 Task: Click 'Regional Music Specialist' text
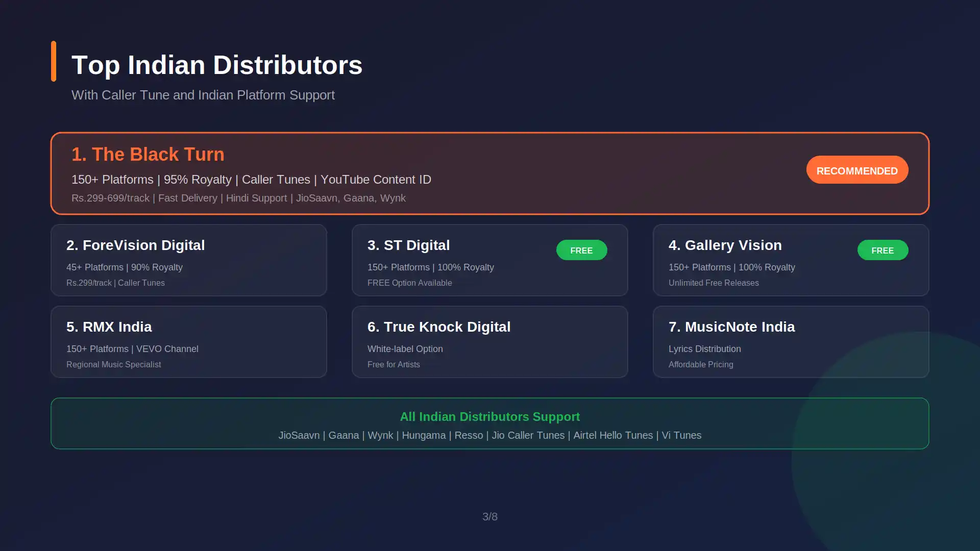point(113,364)
